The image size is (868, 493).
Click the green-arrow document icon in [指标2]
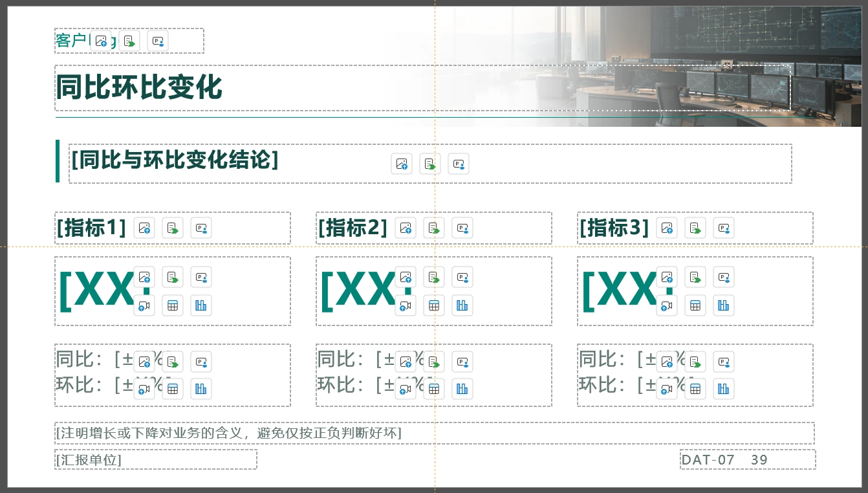[434, 228]
